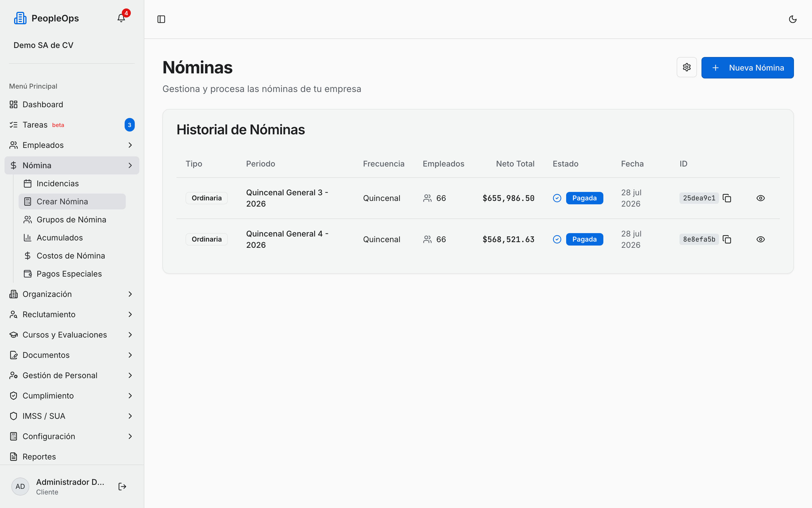Collapse the Nómina submenu chevron

point(130,165)
